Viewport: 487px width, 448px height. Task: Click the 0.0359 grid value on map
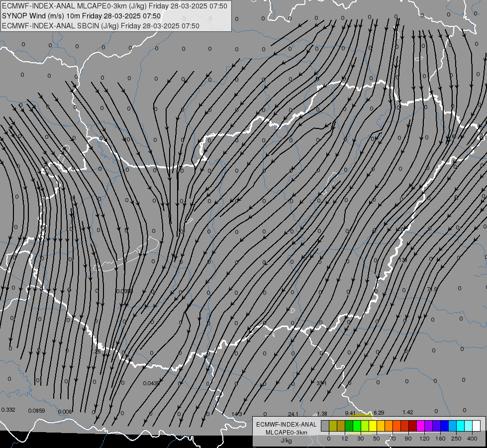point(124,291)
